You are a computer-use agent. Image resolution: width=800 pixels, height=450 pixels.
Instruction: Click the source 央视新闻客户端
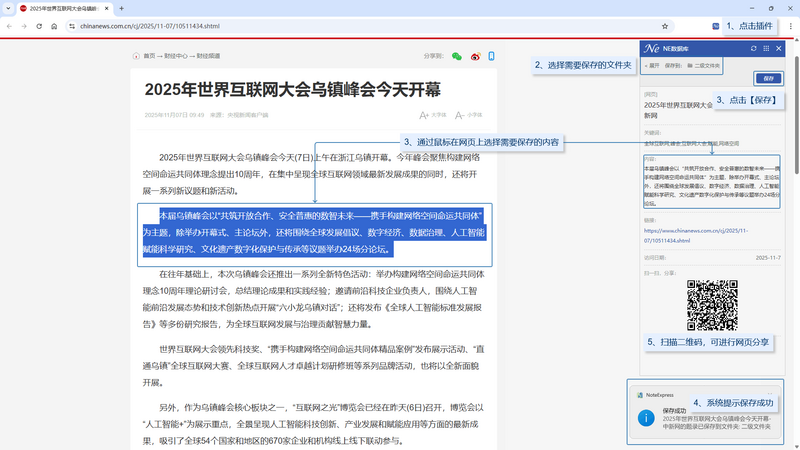[x=247, y=115]
